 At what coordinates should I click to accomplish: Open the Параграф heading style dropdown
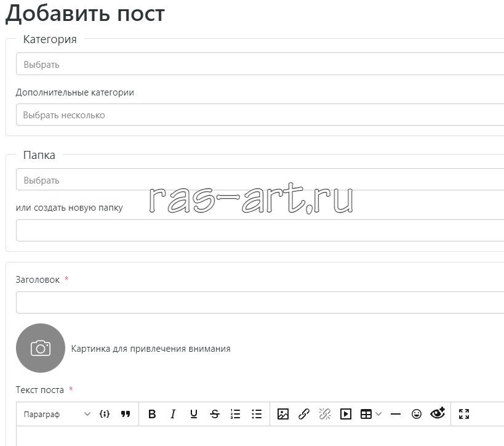pyautogui.click(x=57, y=414)
